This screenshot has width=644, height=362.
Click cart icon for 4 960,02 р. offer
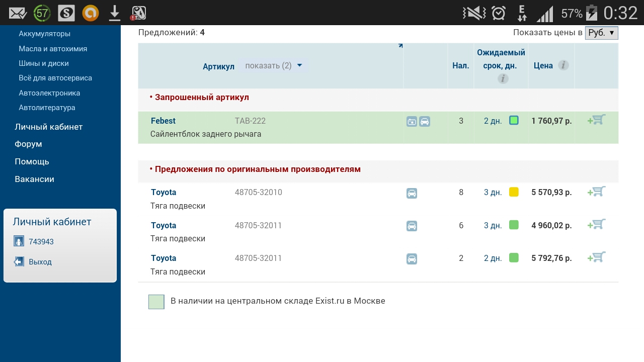(x=596, y=225)
